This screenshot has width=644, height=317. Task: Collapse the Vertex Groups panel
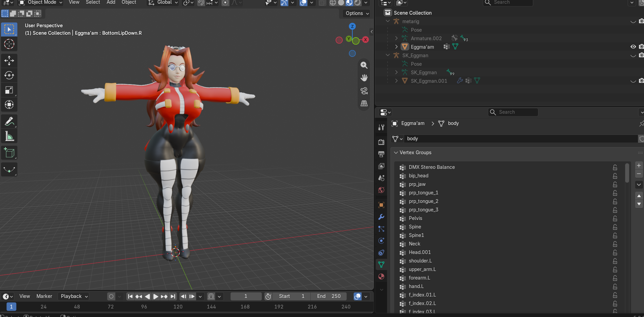(396, 153)
